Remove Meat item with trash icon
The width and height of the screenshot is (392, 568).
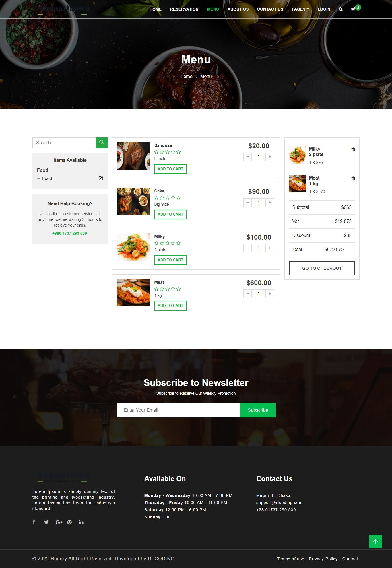click(353, 178)
